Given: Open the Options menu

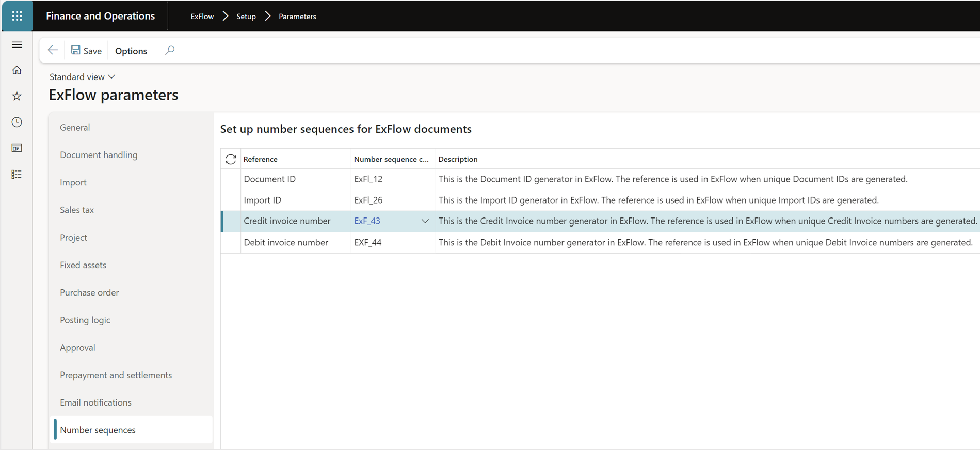Looking at the screenshot, I should tap(131, 51).
